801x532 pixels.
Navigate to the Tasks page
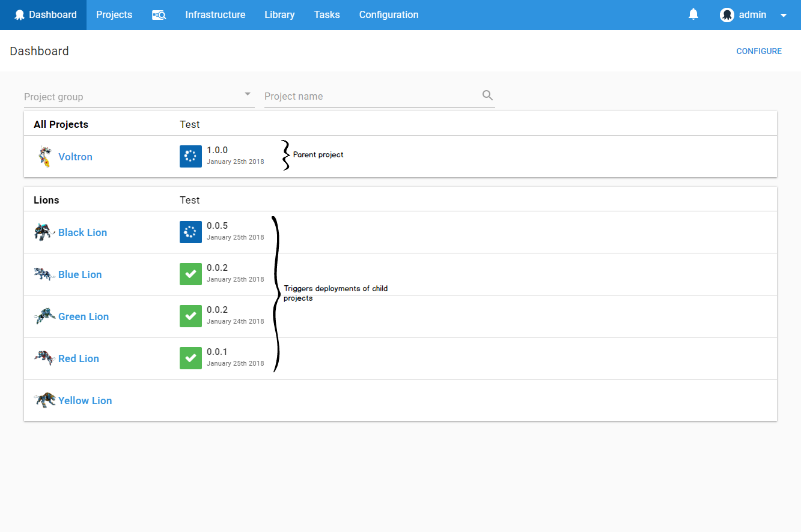326,14
